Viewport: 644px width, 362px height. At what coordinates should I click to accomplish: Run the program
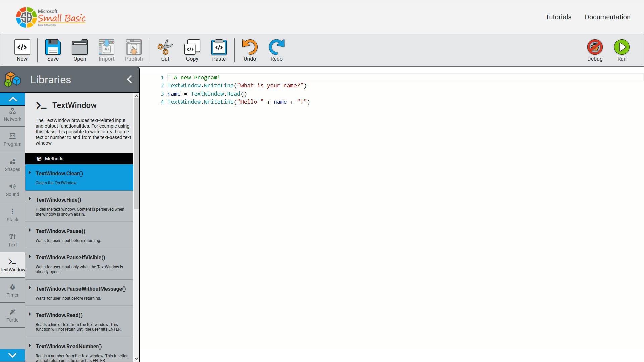(622, 50)
